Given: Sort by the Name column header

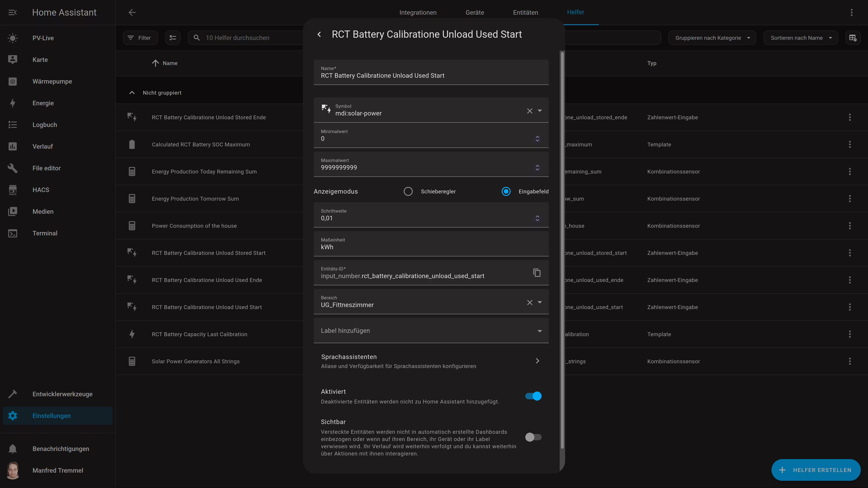Looking at the screenshot, I should (x=170, y=63).
